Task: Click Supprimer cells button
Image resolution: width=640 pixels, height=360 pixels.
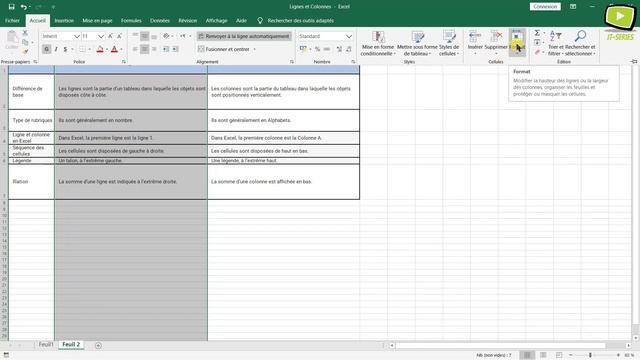Action: (x=496, y=42)
